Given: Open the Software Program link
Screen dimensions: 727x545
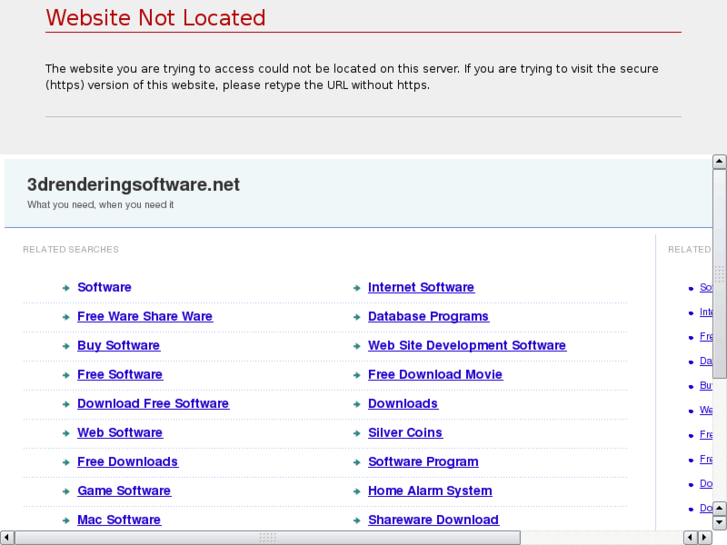Looking at the screenshot, I should pos(423,462).
